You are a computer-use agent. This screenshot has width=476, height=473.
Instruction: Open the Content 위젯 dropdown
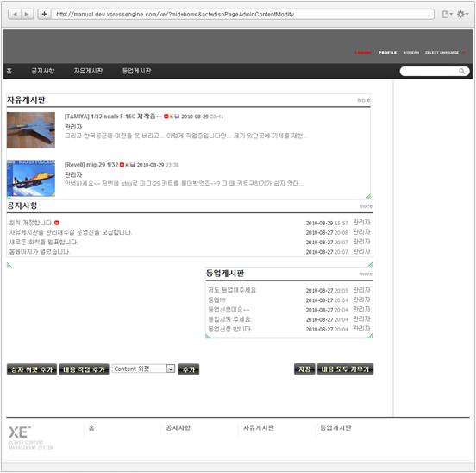pyautogui.click(x=143, y=369)
